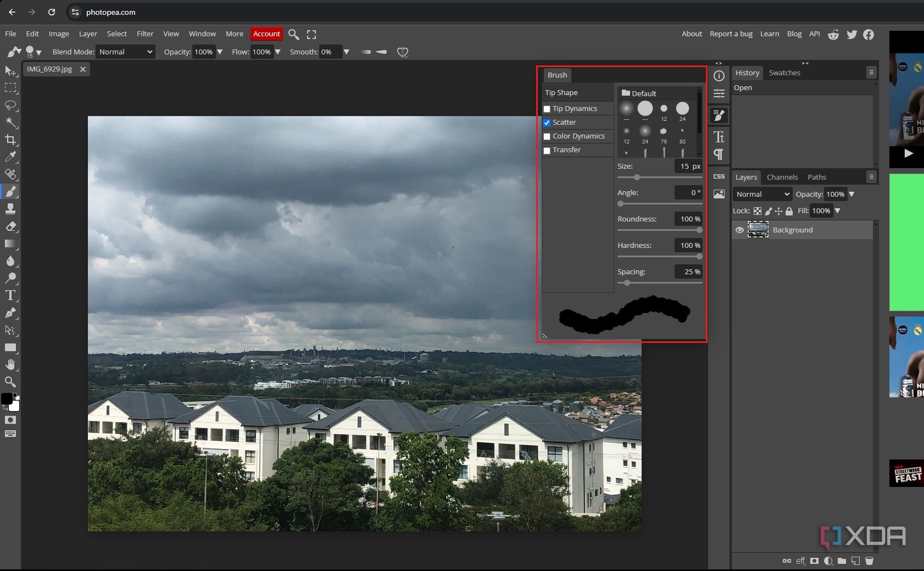Toggle lock all for the layer

(x=789, y=211)
